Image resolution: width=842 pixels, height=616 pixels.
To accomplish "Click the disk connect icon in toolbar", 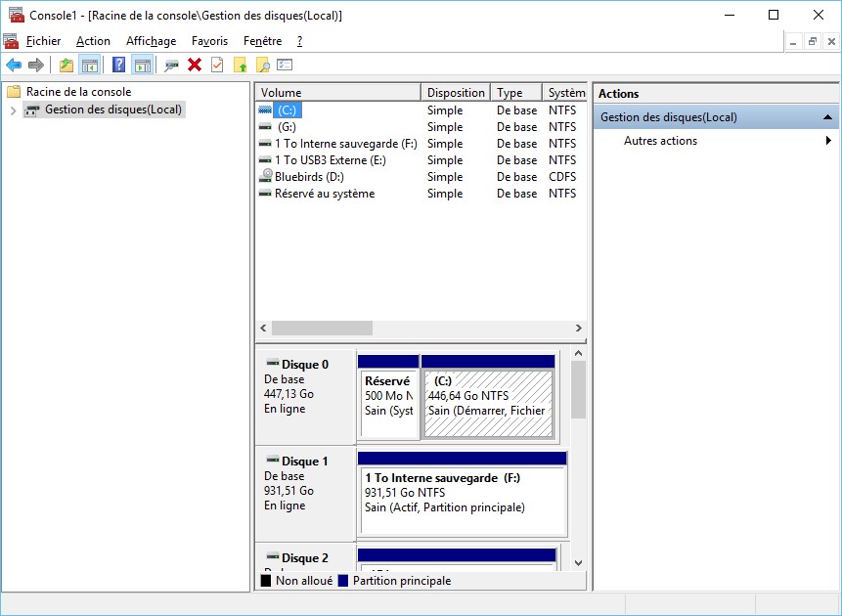I will click(x=171, y=66).
